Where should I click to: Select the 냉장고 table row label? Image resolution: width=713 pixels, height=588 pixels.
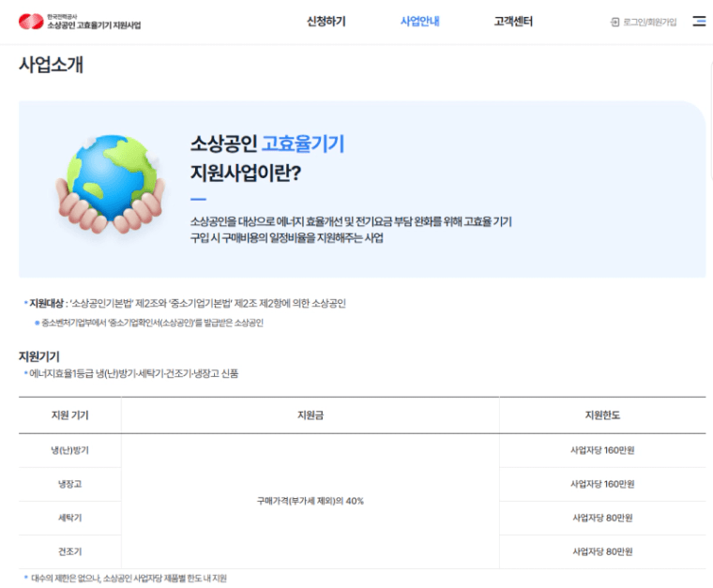70,484
